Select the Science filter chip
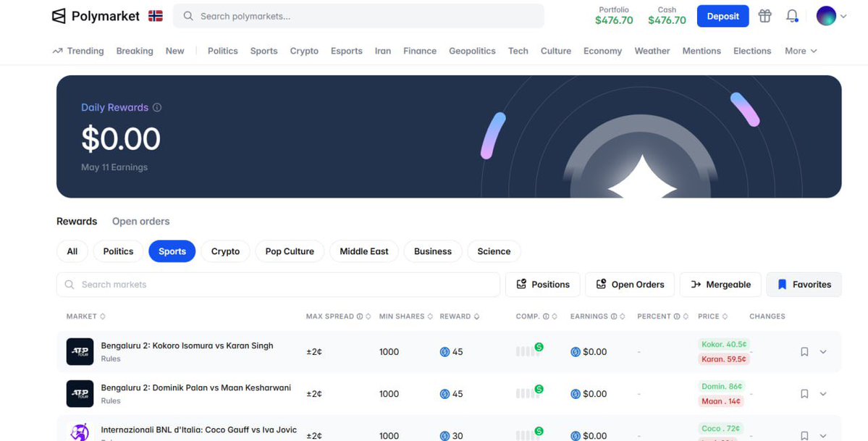This screenshot has height=441, width=868. pyautogui.click(x=494, y=251)
